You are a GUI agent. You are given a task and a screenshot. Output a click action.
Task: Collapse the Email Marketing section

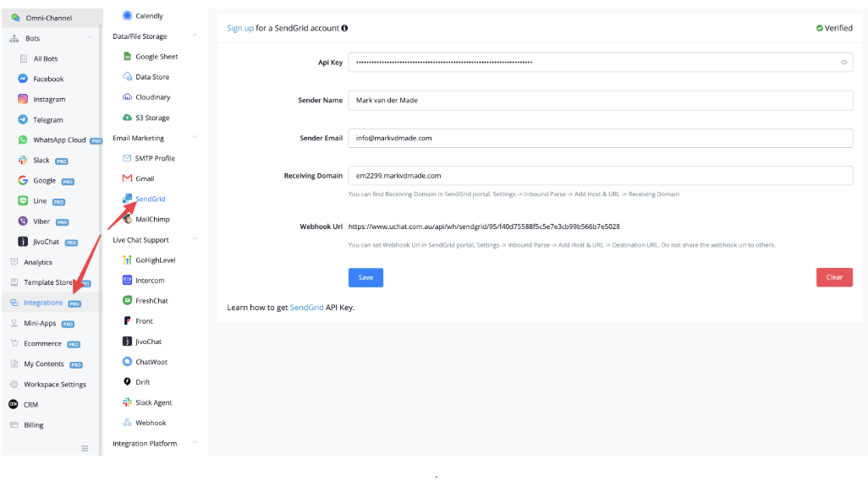coord(195,138)
